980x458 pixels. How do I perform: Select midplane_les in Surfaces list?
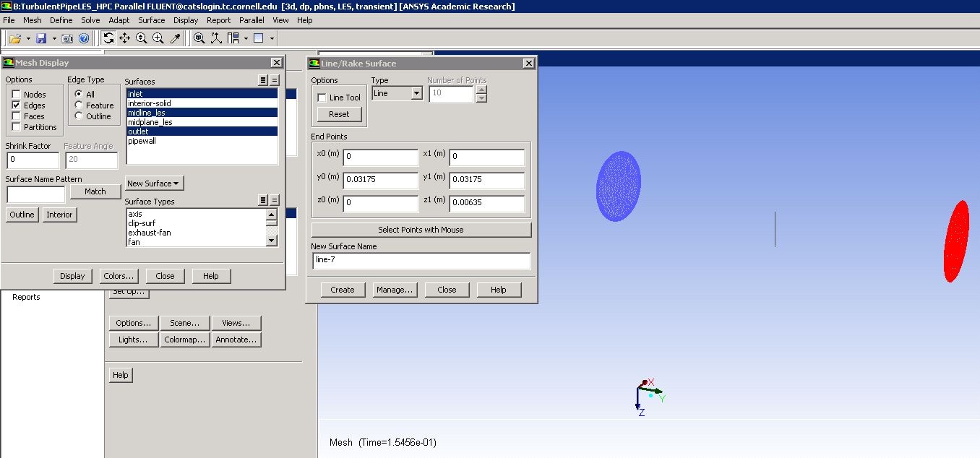click(x=202, y=122)
